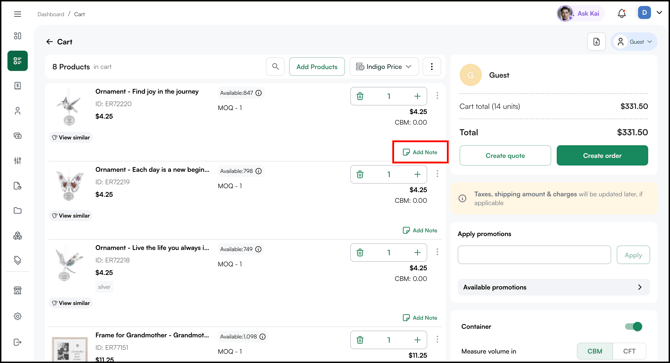Open three-dot menu next to Indigo Price

432,67
